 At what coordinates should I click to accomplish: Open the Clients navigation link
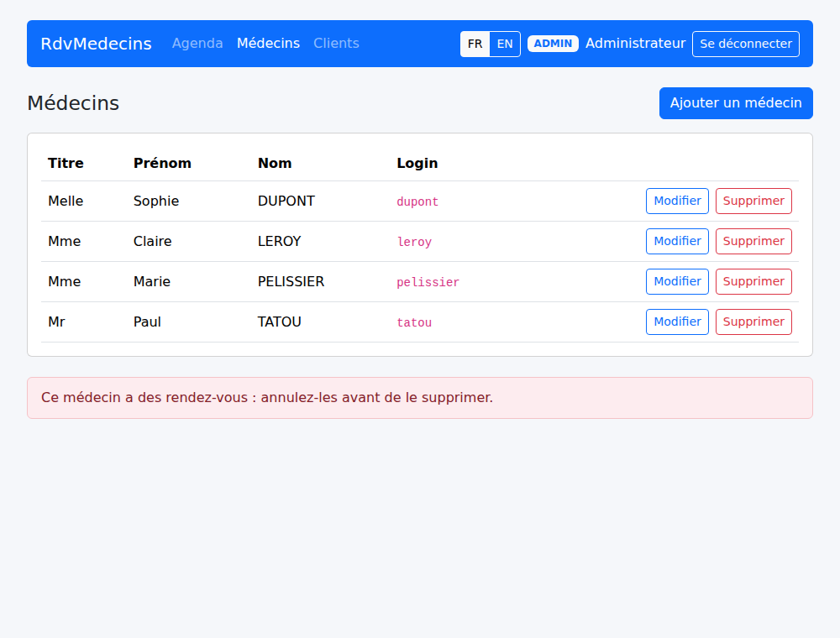click(337, 44)
